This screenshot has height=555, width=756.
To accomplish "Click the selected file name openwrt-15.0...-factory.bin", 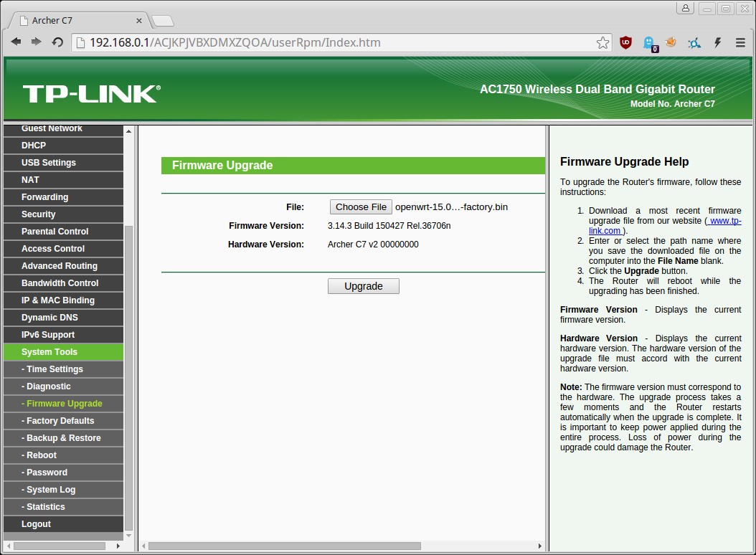I will point(451,207).
